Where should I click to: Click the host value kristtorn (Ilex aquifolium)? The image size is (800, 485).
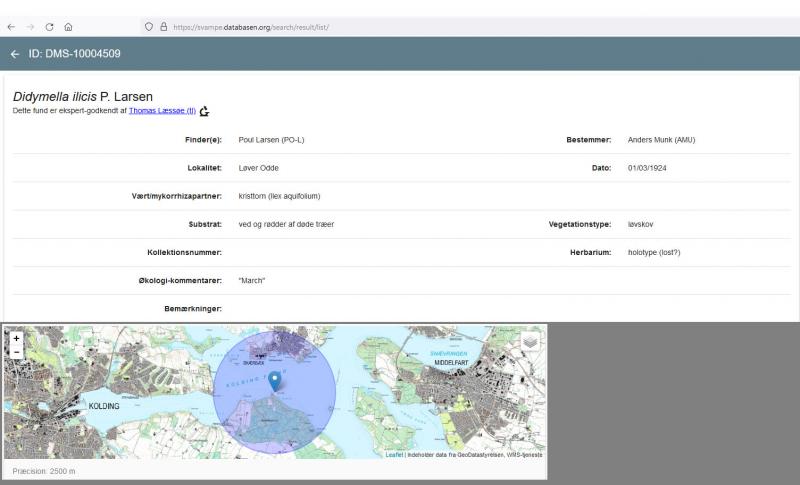(x=279, y=196)
